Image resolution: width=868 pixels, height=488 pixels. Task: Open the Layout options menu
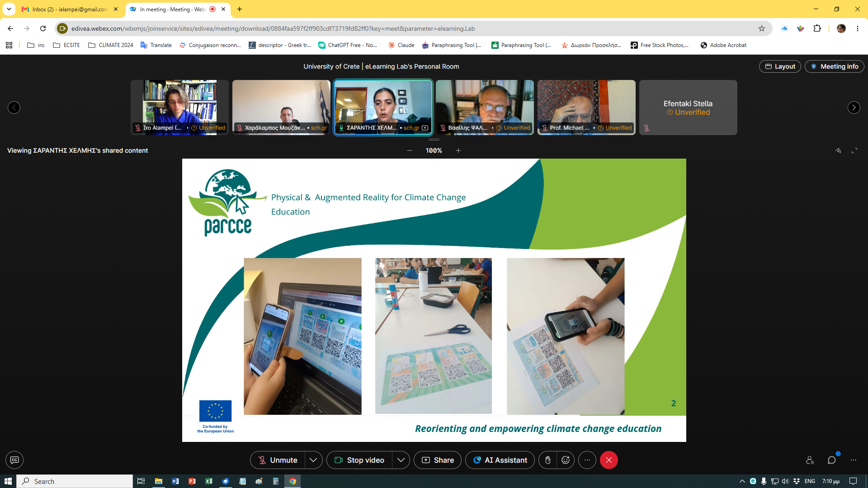780,66
